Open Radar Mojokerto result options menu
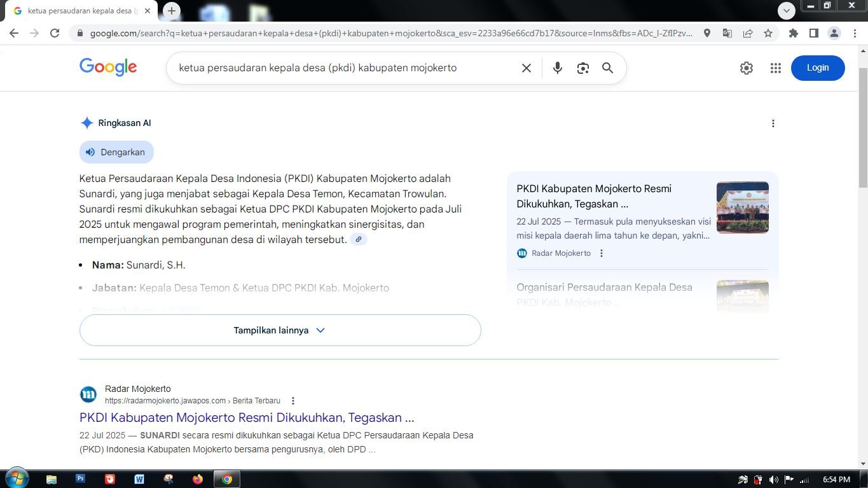The image size is (868, 488). [293, 401]
